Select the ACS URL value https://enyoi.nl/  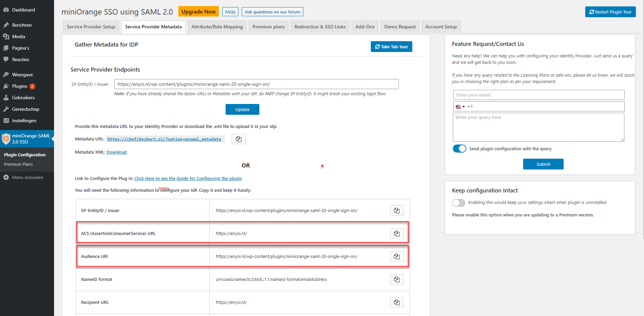[x=231, y=234]
